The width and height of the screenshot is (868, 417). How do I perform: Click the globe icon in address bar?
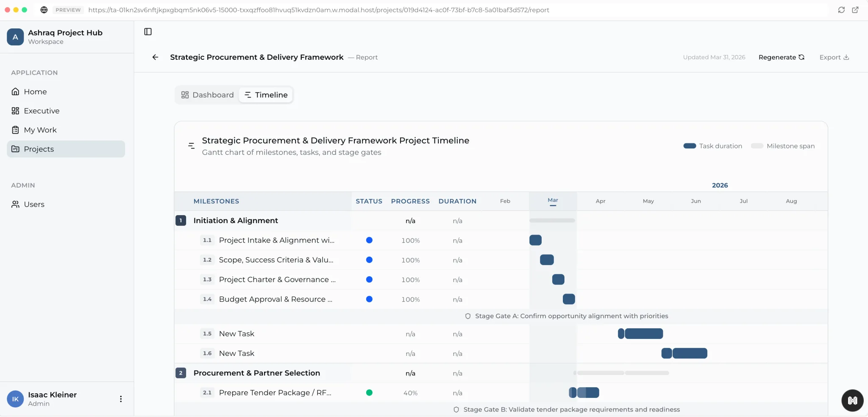(x=44, y=10)
